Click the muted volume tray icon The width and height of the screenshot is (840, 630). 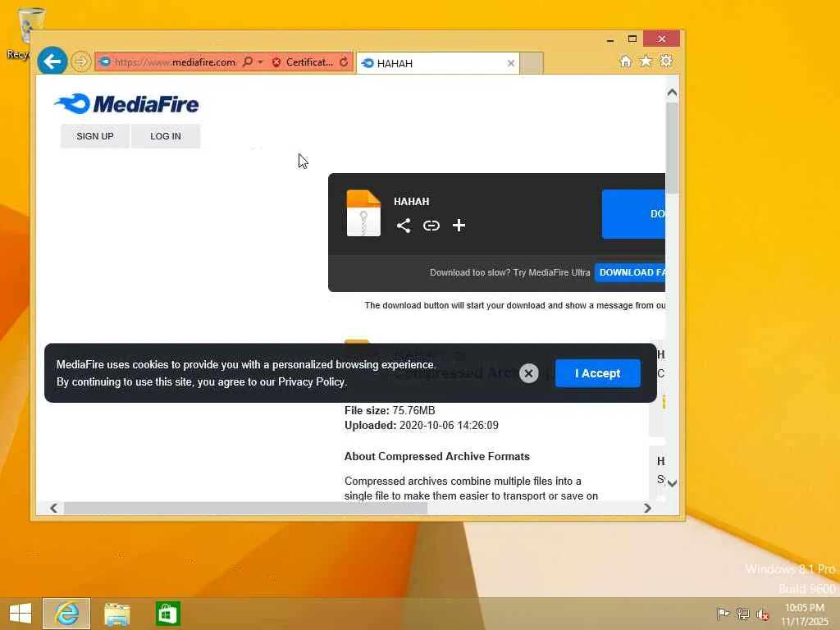(762, 614)
